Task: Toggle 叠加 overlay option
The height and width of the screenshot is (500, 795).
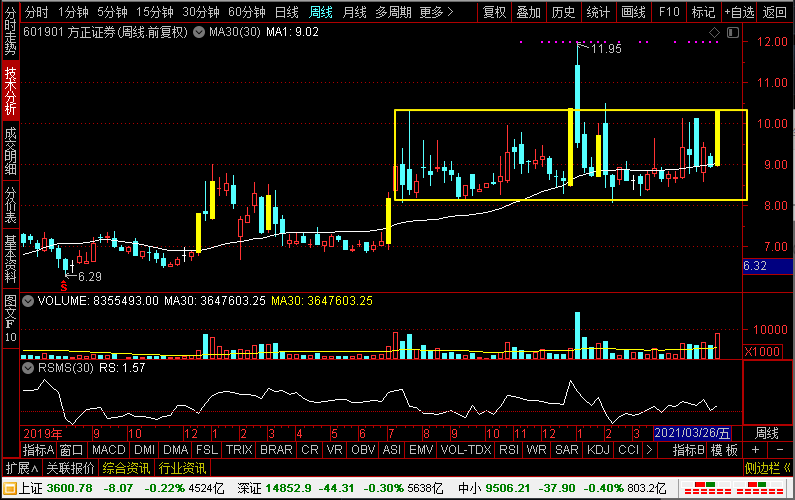Action: point(528,12)
